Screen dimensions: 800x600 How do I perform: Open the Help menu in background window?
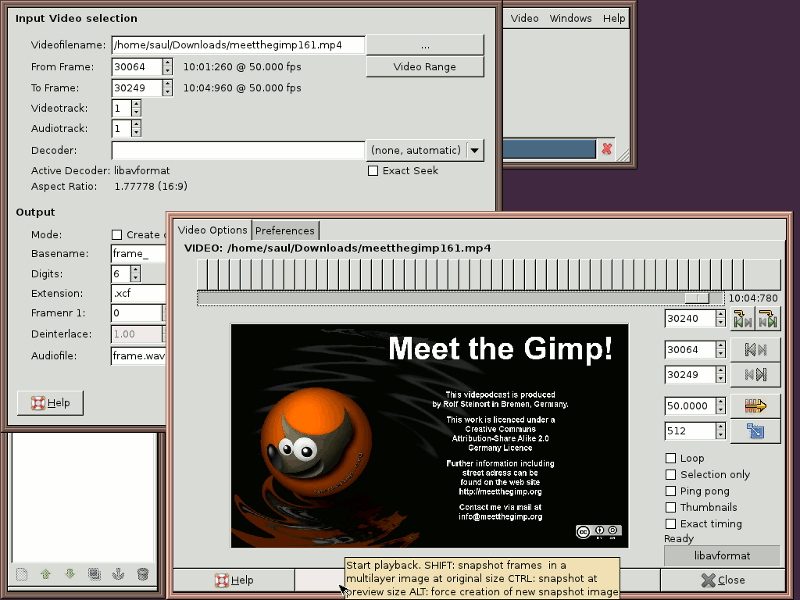click(x=614, y=18)
